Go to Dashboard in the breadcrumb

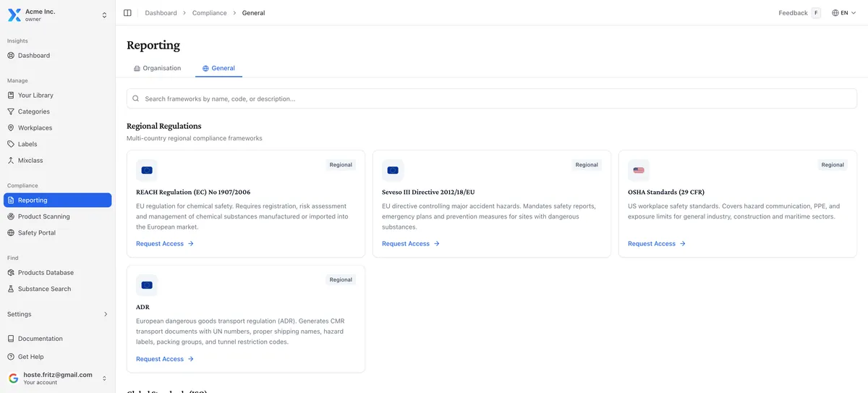coord(161,13)
